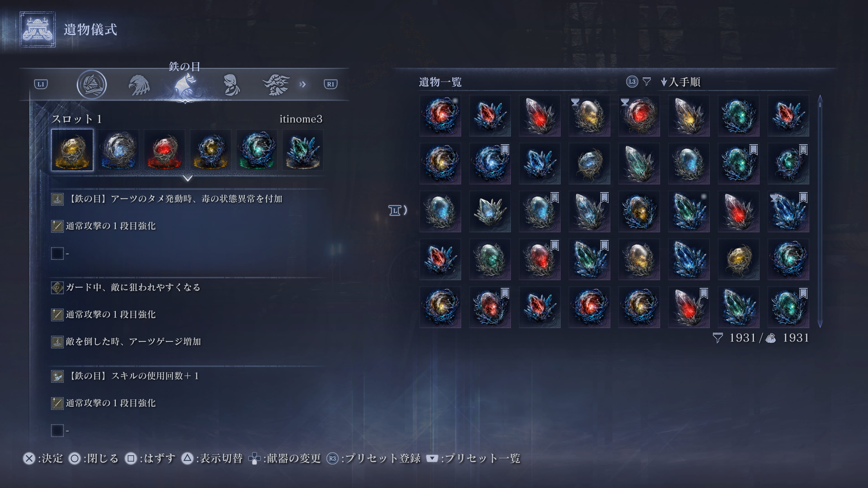Toggle the empty effect box at the list bottom

tap(57, 430)
